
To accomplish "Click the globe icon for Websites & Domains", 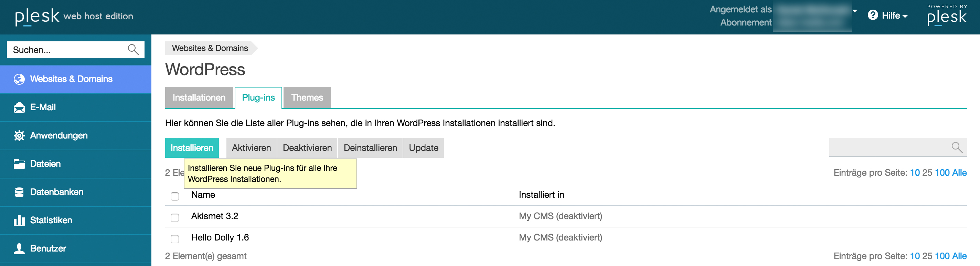I will click(x=19, y=79).
